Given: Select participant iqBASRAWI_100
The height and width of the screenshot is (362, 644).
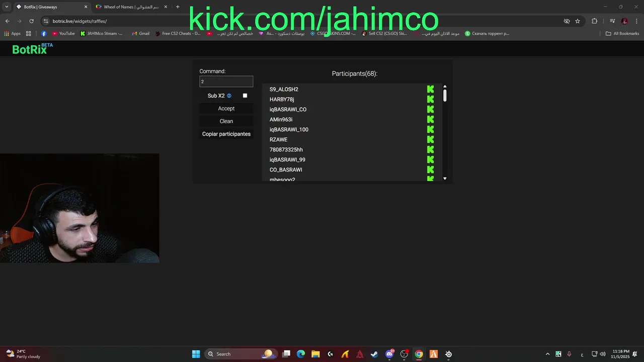Looking at the screenshot, I should pos(289,129).
